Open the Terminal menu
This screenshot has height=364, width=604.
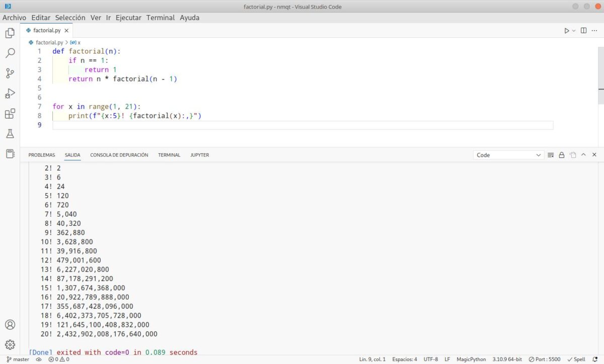(161, 17)
